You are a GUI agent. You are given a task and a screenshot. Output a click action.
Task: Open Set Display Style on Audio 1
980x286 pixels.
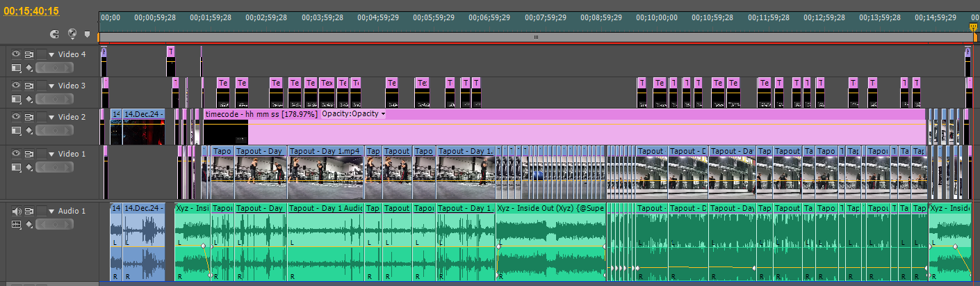(17, 224)
